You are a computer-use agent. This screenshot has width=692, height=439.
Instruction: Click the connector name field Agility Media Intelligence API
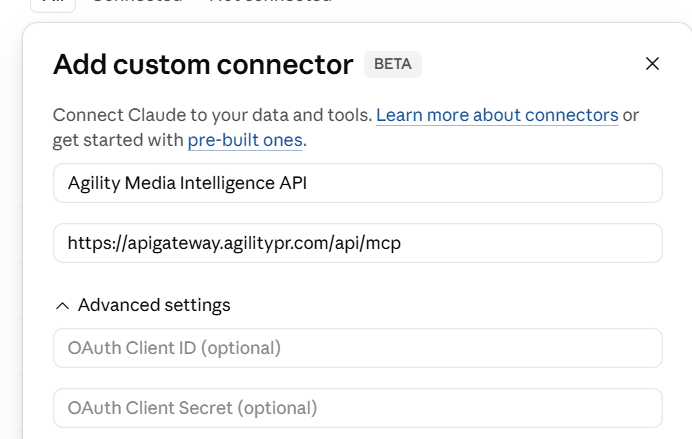pos(357,183)
